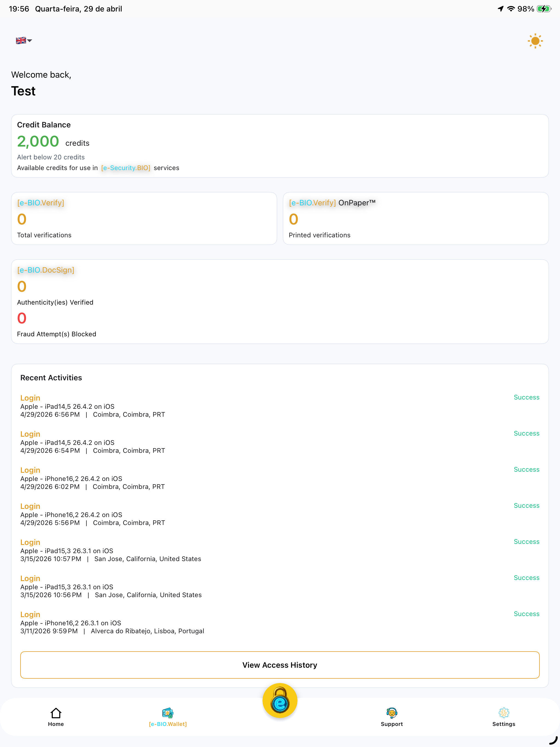Select the Recent Activities heading

(51, 378)
